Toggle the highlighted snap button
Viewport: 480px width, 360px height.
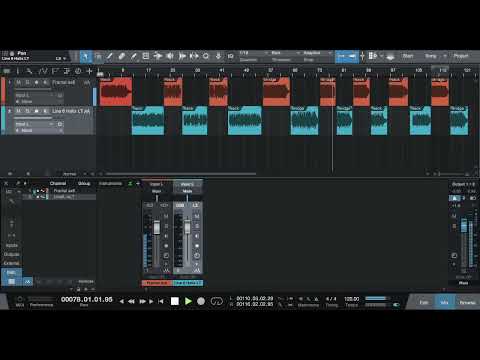[347, 56]
